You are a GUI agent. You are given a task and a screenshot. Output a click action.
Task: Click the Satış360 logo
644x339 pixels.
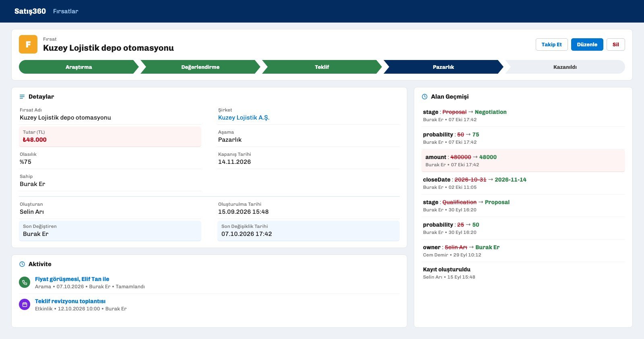click(x=30, y=11)
